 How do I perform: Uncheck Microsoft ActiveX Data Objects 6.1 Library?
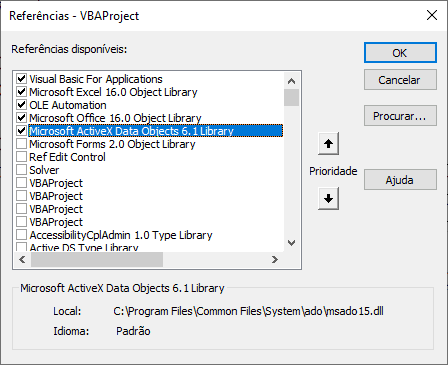[x=22, y=131]
